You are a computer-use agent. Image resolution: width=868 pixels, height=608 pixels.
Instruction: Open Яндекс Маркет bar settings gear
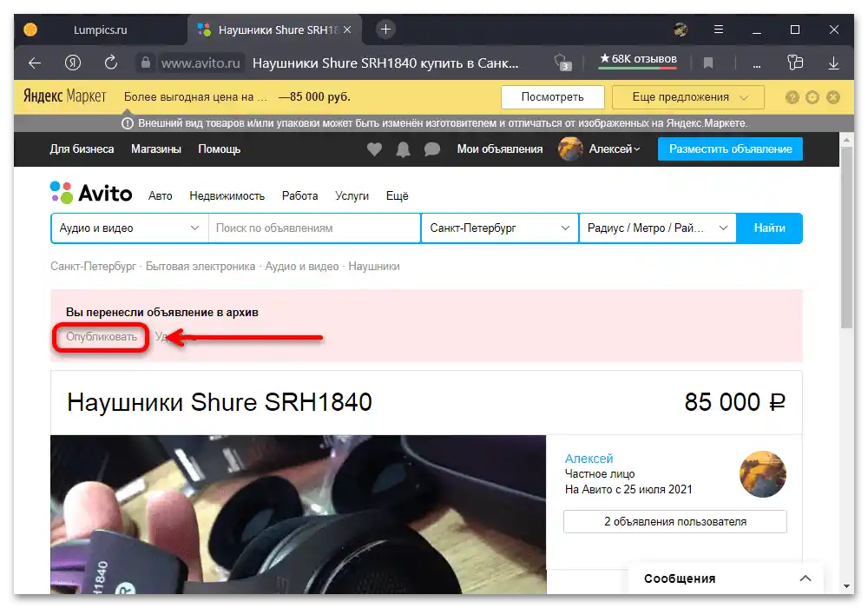(812, 97)
